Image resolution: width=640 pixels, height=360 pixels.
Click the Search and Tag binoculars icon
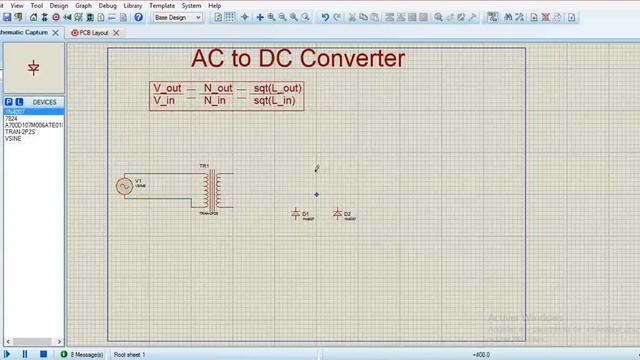pos(508,17)
